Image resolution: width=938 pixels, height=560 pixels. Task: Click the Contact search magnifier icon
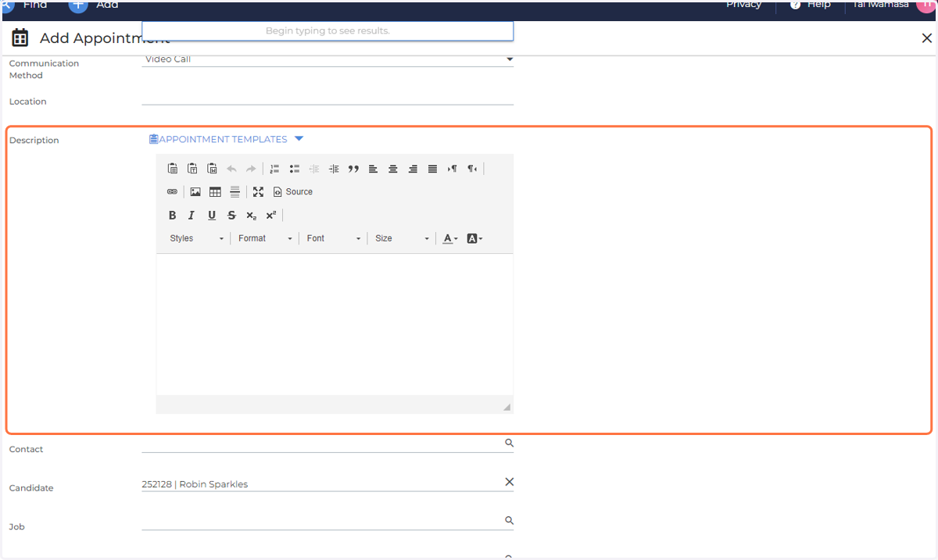509,443
